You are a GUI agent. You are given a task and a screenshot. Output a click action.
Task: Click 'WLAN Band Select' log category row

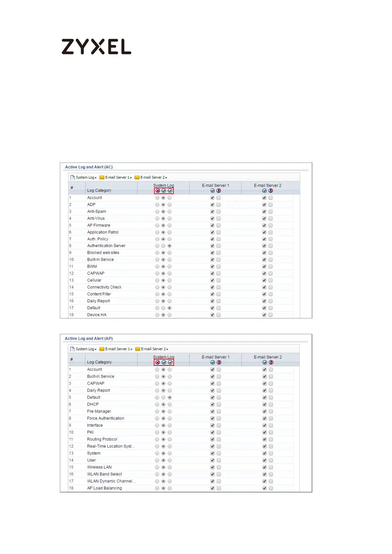click(181, 474)
